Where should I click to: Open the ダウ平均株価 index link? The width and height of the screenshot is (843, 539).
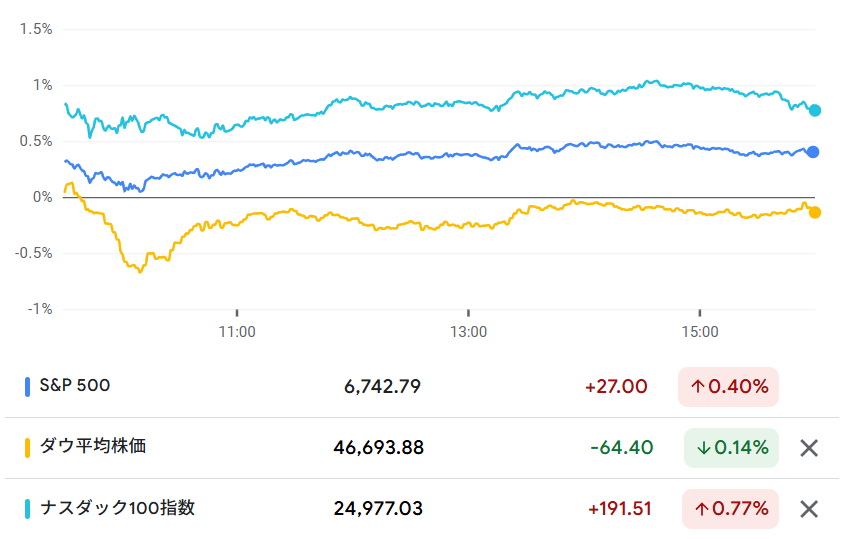pos(93,447)
